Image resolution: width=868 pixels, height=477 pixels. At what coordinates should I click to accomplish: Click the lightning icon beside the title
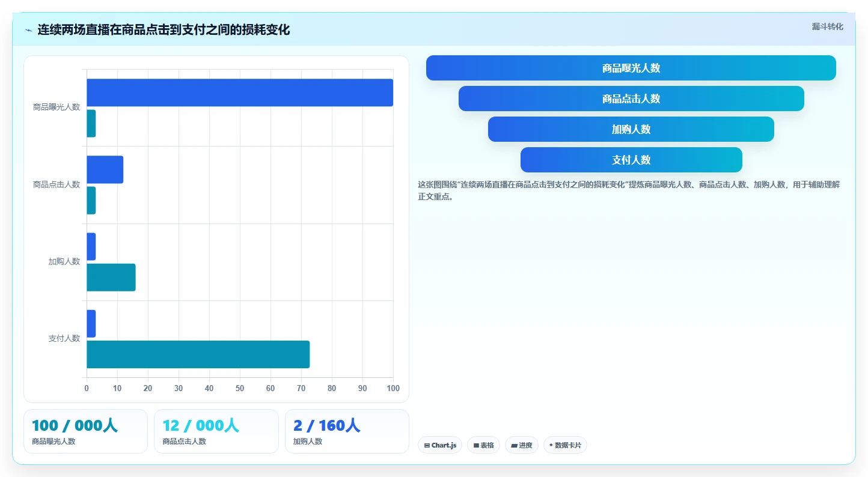(x=28, y=30)
